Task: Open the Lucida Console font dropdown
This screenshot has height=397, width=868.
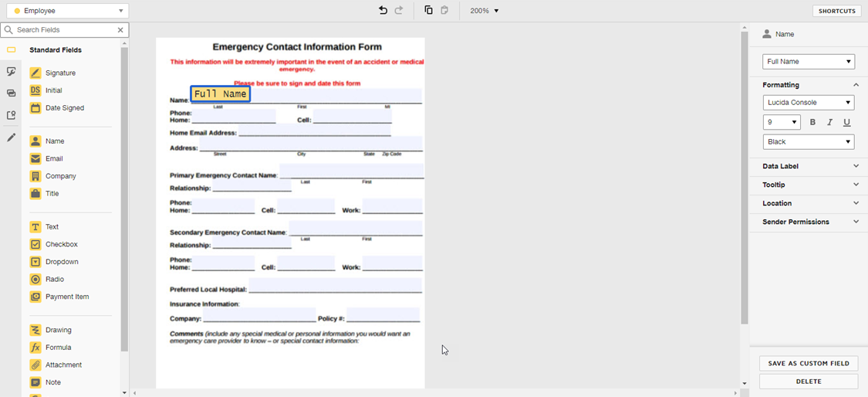Action: [x=809, y=103]
